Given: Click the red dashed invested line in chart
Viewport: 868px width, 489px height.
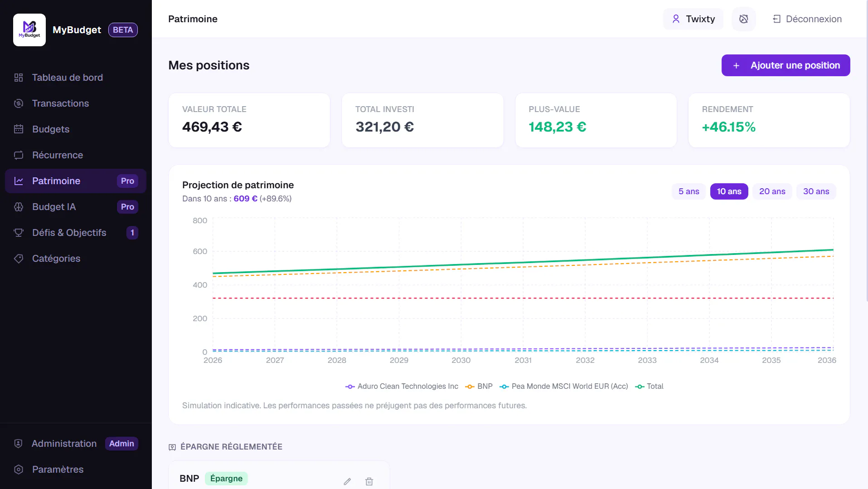Looking at the screenshot, I should pos(523,298).
